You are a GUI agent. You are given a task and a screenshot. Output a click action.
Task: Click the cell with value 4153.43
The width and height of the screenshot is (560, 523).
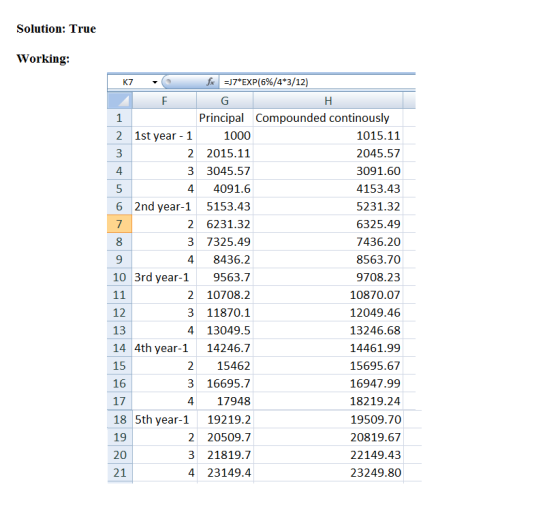328,189
